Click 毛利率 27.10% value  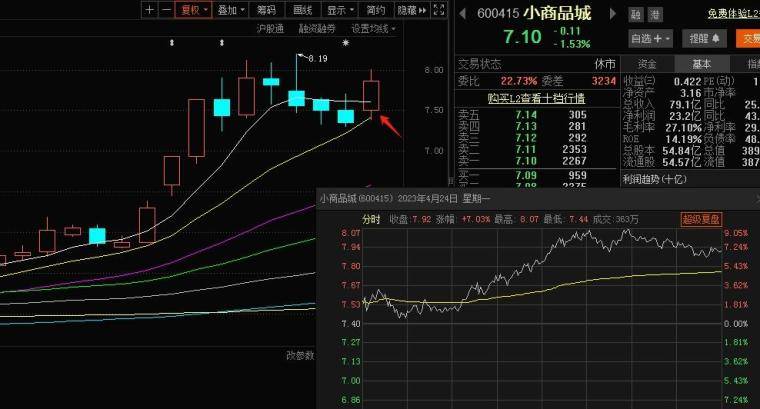coord(683,128)
